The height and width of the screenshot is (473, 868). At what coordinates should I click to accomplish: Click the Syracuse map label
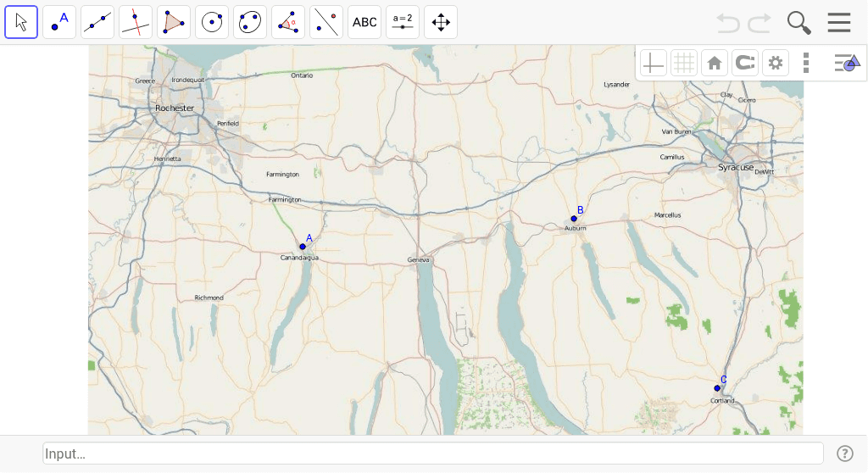(736, 167)
